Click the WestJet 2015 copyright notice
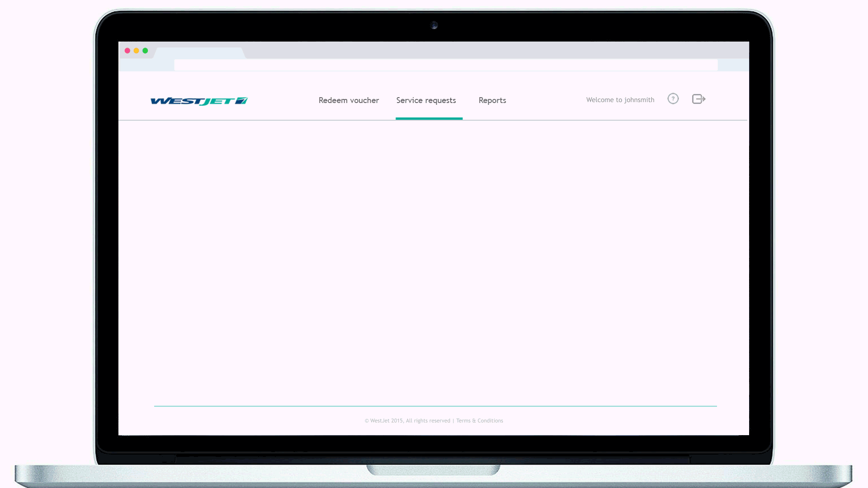The width and height of the screenshot is (868, 488). (x=407, y=421)
